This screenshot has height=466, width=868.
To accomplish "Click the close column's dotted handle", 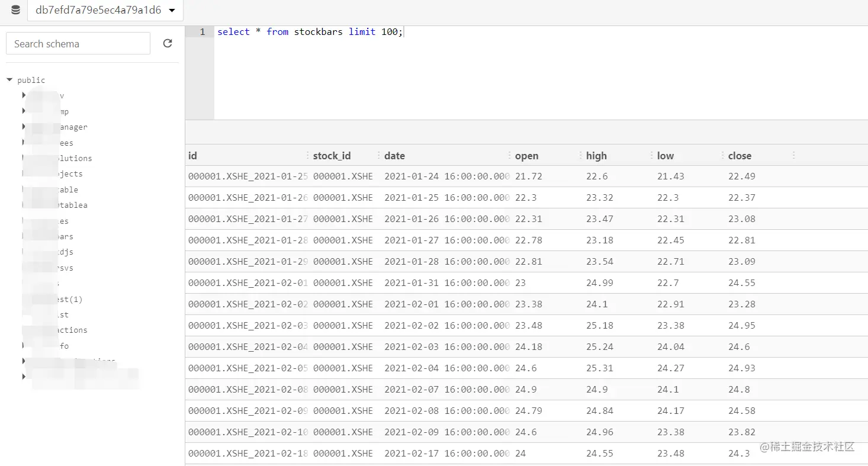I will (x=793, y=155).
